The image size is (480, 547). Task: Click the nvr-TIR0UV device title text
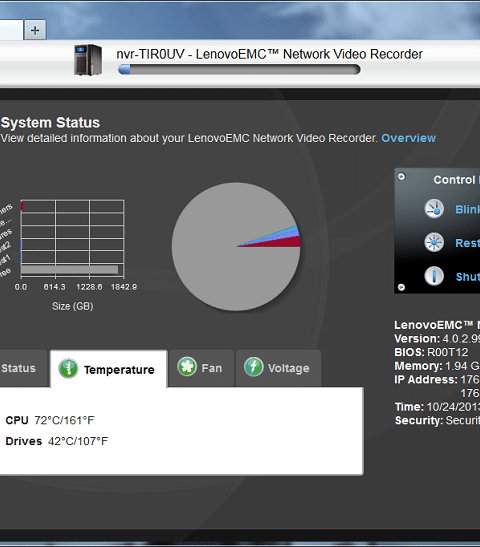click(x=269, y=54)
